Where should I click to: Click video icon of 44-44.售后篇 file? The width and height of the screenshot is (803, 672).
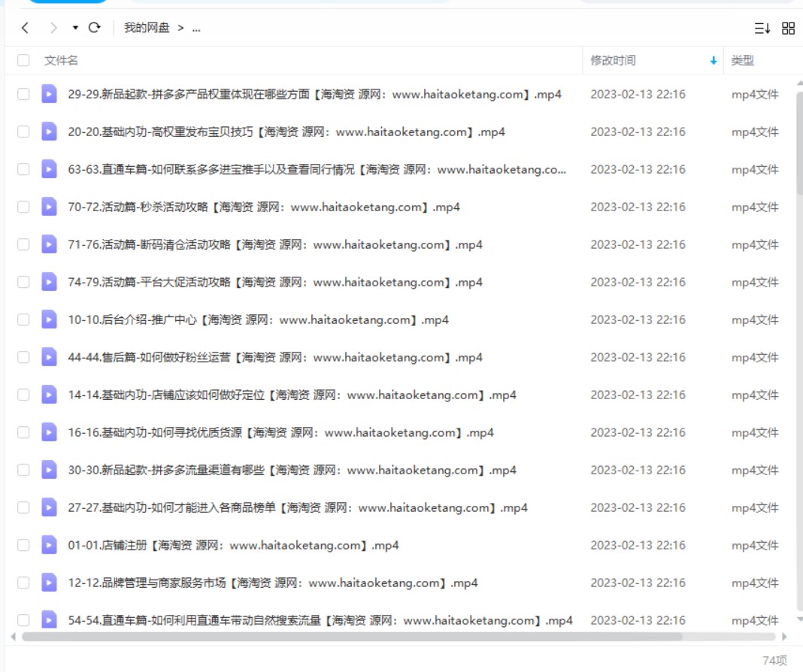point(49,357)
